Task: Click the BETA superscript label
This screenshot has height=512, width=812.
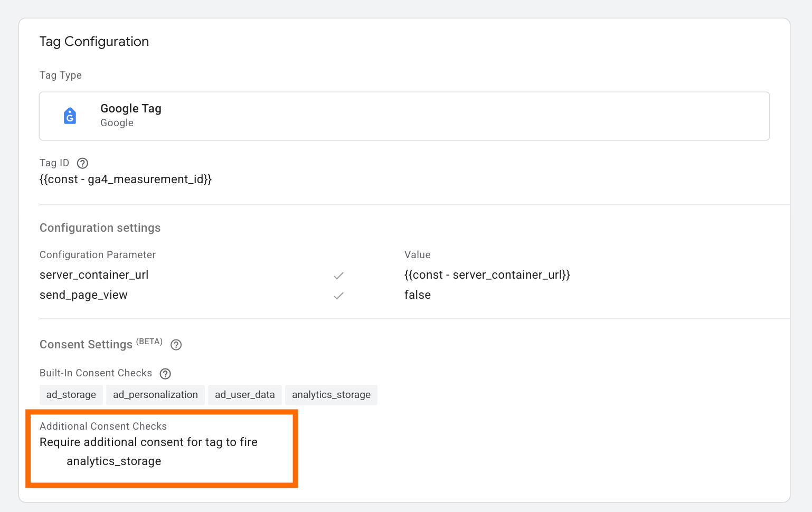Action: click(x=149, y=342)
